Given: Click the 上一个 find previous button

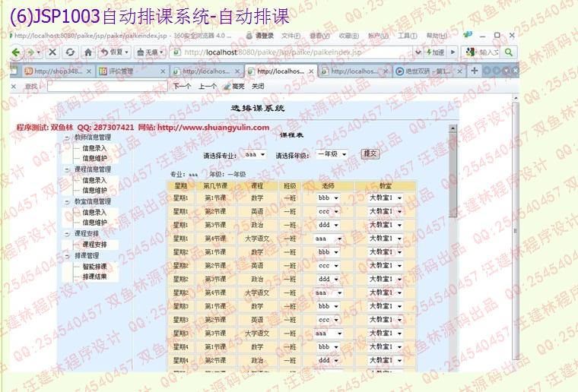Looking at the screenshot, I should [208, 87].
